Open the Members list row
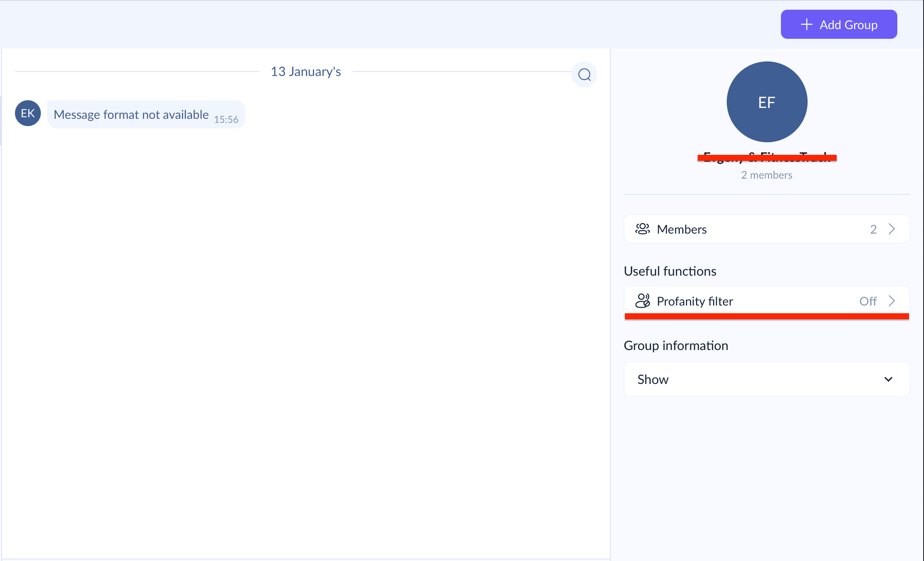This screenshot has height=561, width=924. pyautogui.click(x=767, y=229)
